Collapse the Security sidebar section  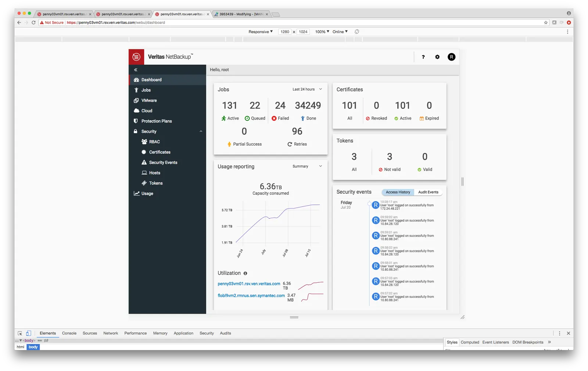pos(201,131)
